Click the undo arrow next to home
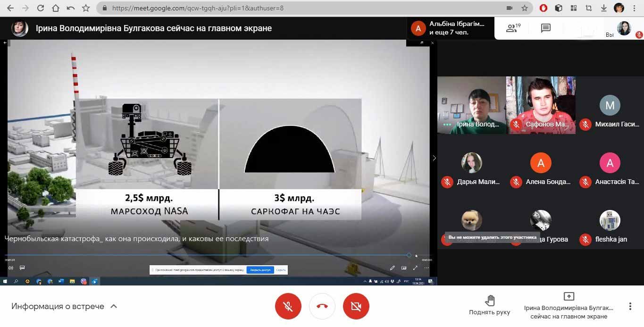This screenshot has height=327, width=644. click(71, 8)
